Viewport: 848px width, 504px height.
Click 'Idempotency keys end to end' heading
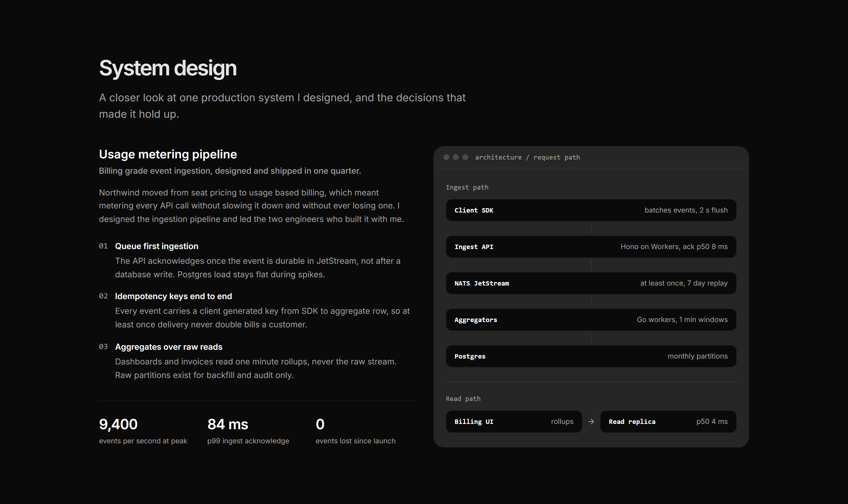point(173,296)
